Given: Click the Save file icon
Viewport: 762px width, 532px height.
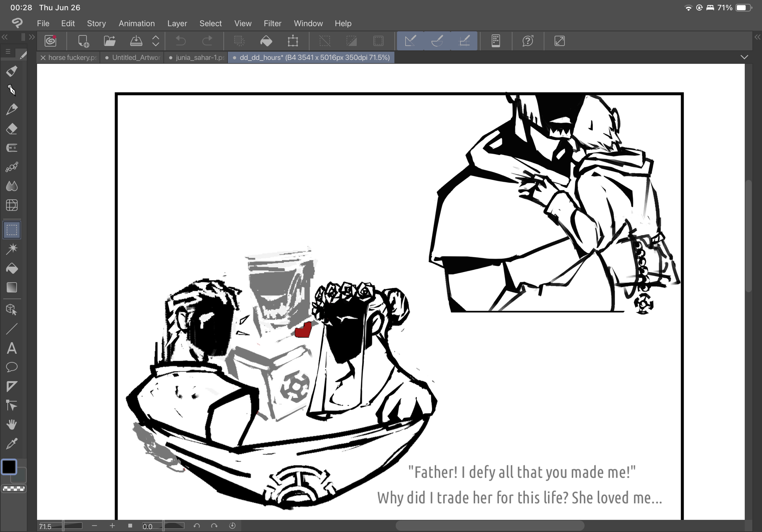Looking at the screenshot, I should point(136,41).
